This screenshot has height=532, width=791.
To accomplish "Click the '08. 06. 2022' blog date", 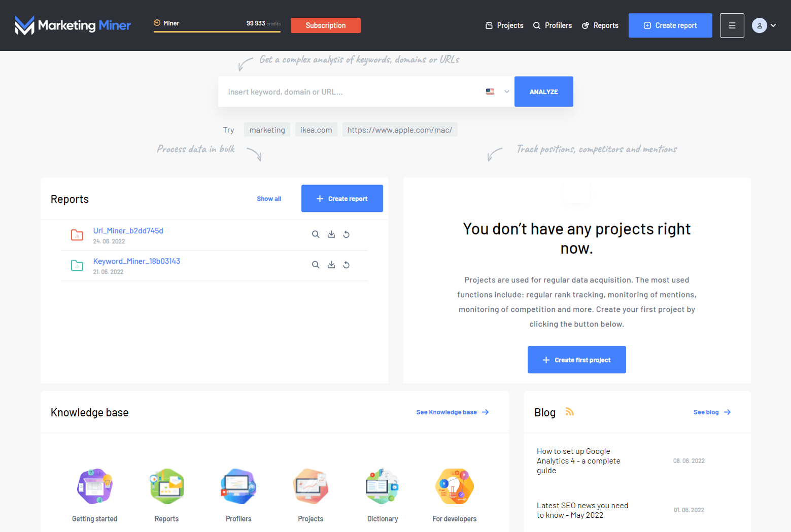I will click(x=689, y=461).
